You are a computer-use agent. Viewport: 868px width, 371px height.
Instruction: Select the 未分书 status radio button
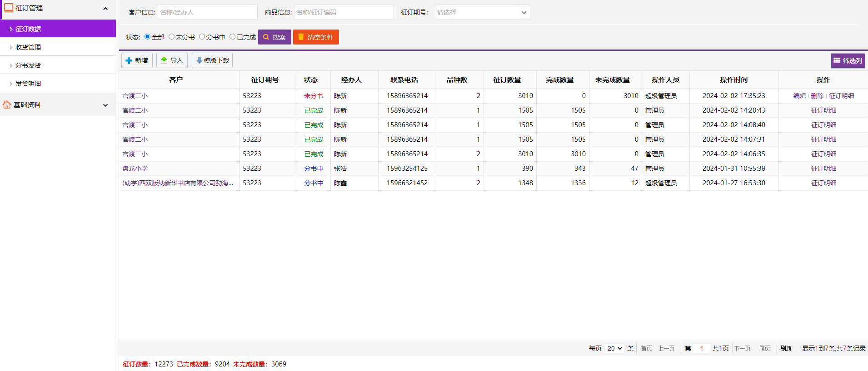tap(171, 37)
